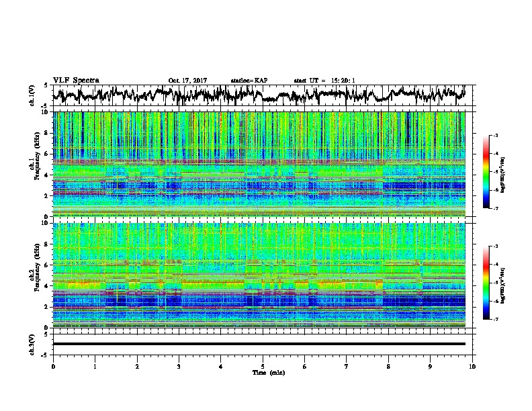
Task: Click the "-3" value on ch.1 colorbar
Action: (495, 135)
